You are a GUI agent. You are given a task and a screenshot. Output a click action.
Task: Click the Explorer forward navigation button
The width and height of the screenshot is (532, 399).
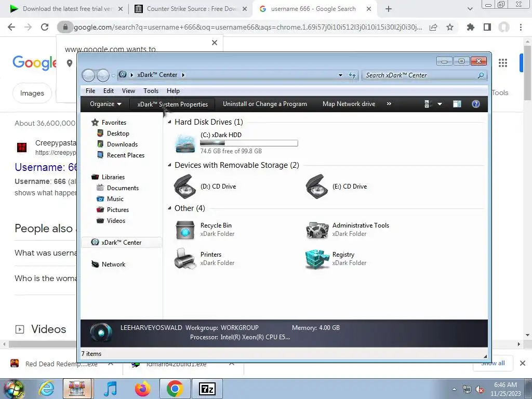coord(103,75)
